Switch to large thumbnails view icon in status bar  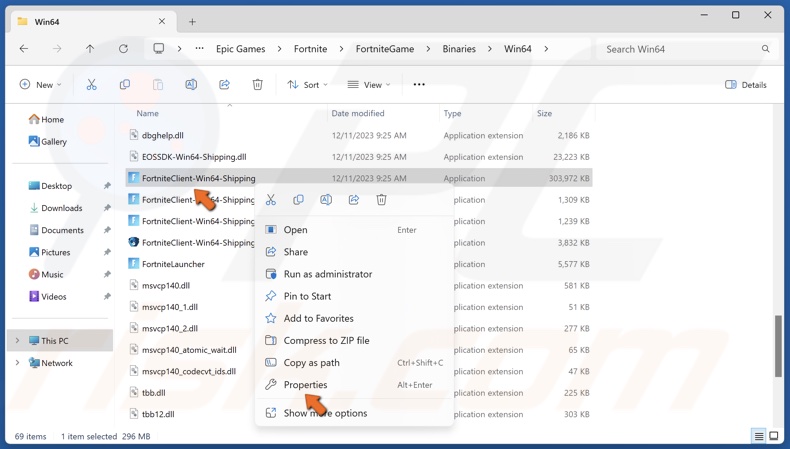[x=774, y=436]
